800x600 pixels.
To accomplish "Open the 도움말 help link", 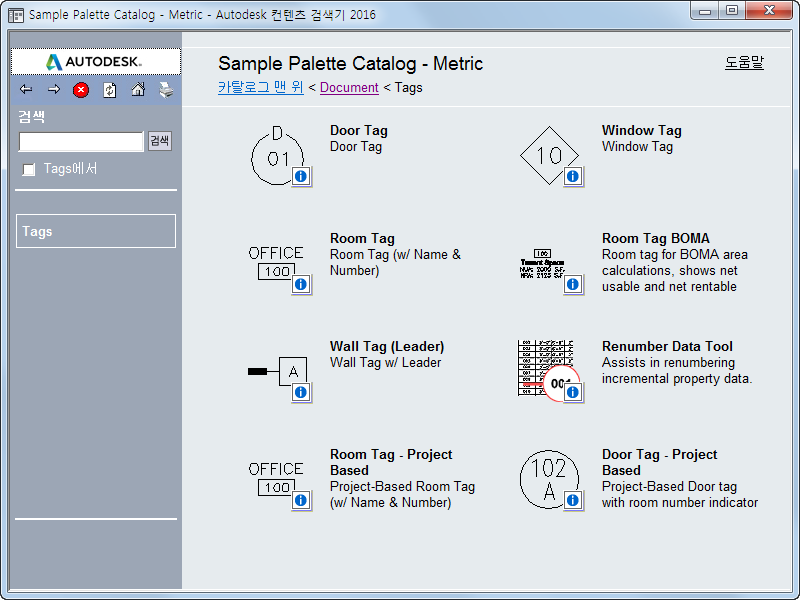I will pyautogui.click(x=744, y=63).
